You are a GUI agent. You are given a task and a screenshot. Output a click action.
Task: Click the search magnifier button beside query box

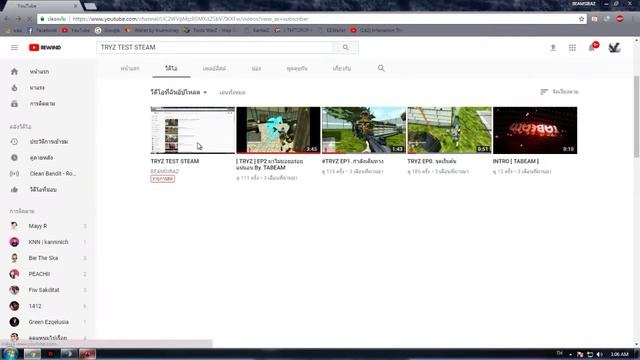pyautogui.click(x=346, y=47)
